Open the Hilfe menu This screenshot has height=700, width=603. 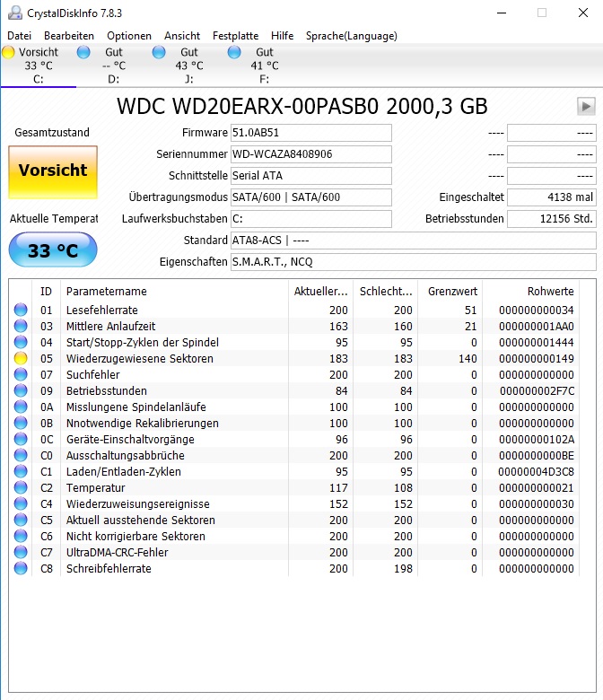[282, 36]
